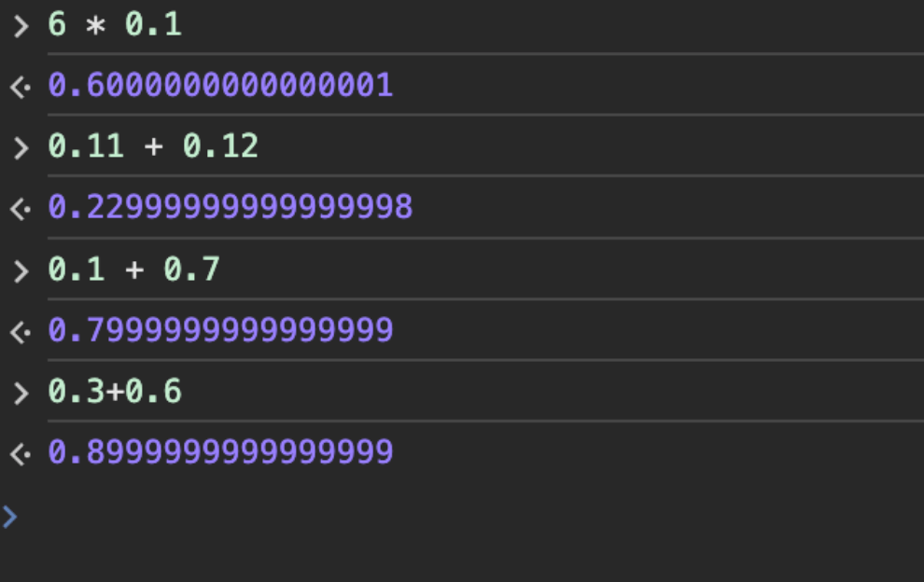Screen dimensions: 924x582
Task: Click the asterisk operator in 6 * 0.1
Action: 95,26
